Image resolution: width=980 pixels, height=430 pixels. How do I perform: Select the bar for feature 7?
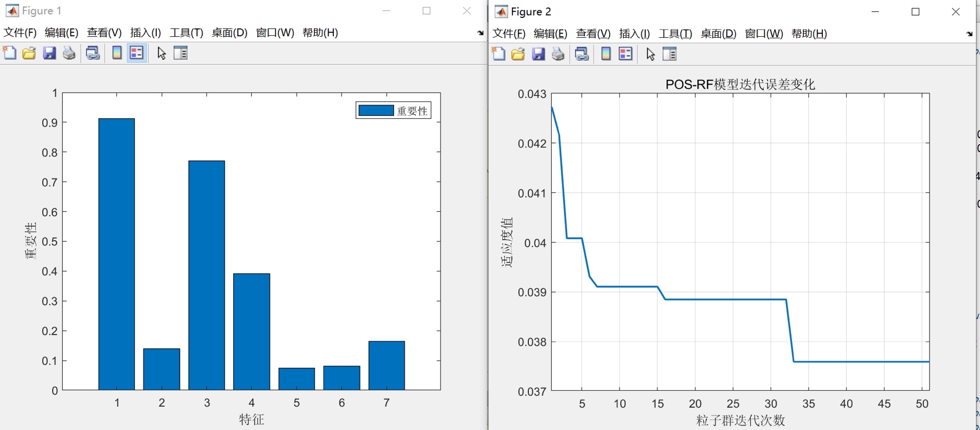(x=386, y=366)
